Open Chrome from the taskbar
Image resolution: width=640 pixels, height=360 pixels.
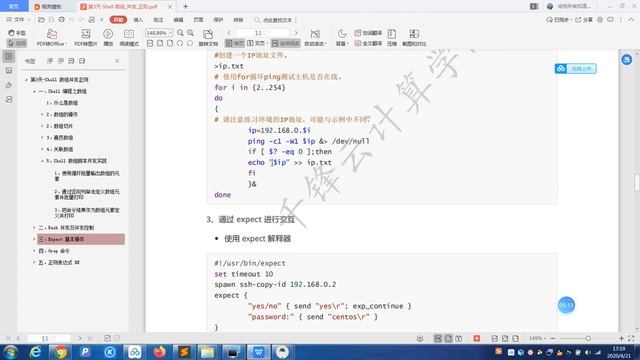[60, 352]
